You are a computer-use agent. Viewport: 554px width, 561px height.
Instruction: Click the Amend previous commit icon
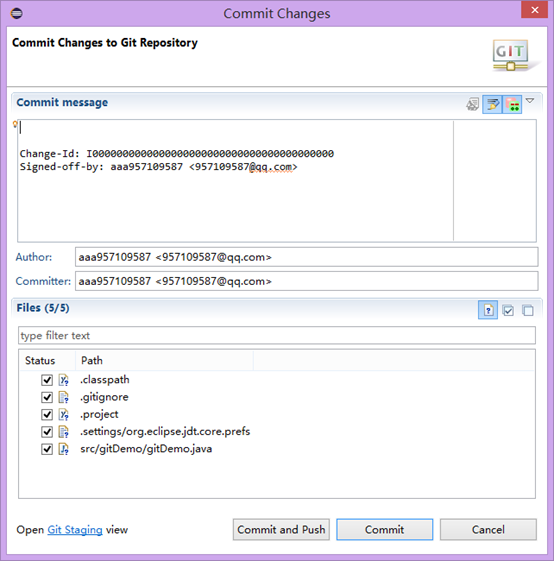472,104
